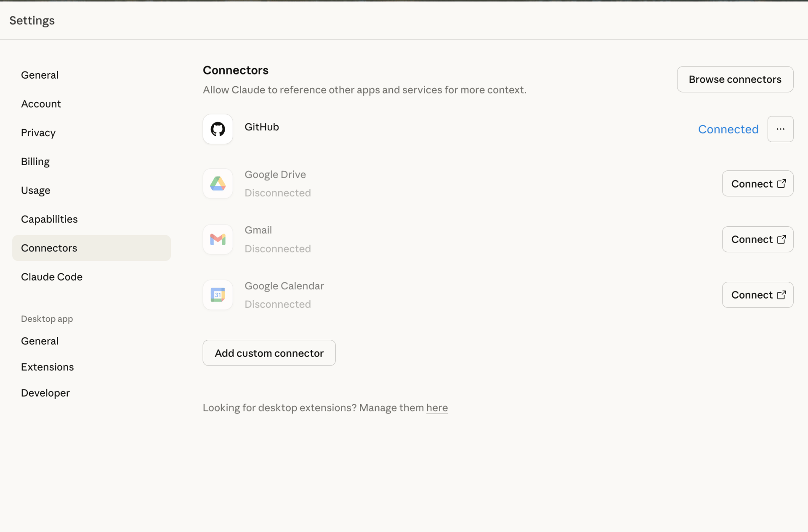Image resolution: width=808 pixels, height=532 pixels.
Task: Go to Privacy settings
Action: click(38, 133)
